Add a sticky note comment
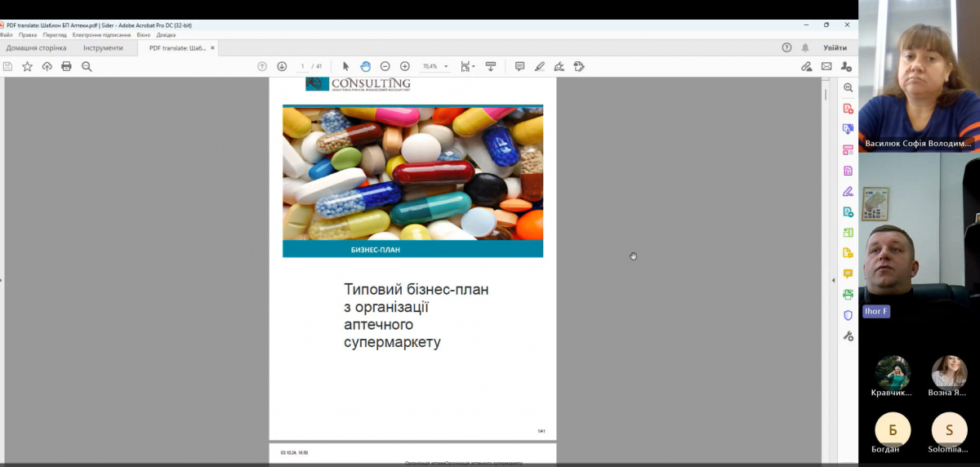The image size is (980, 467). 519,66
